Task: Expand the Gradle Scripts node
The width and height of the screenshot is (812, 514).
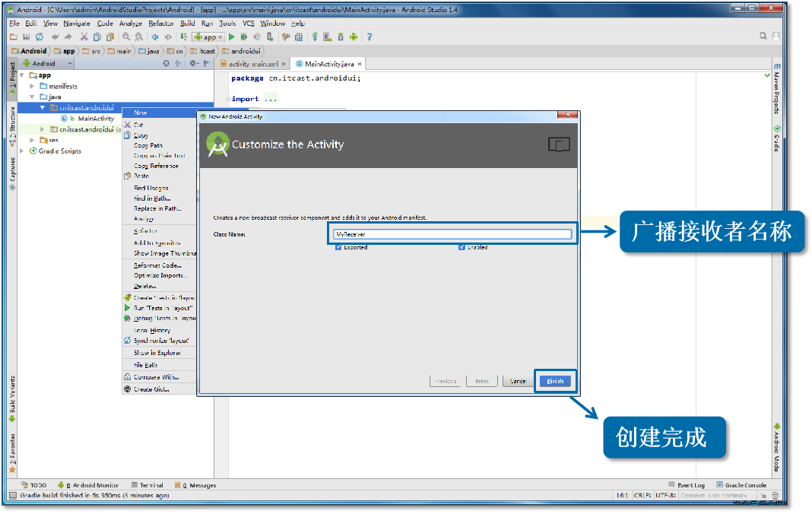Action: coord(22,151)
